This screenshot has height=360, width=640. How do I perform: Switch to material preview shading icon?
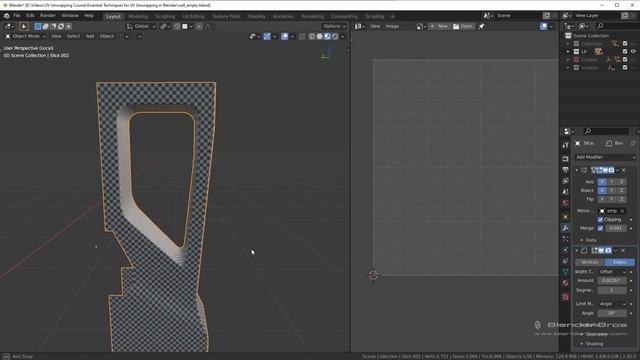click(x=327, y=36)
